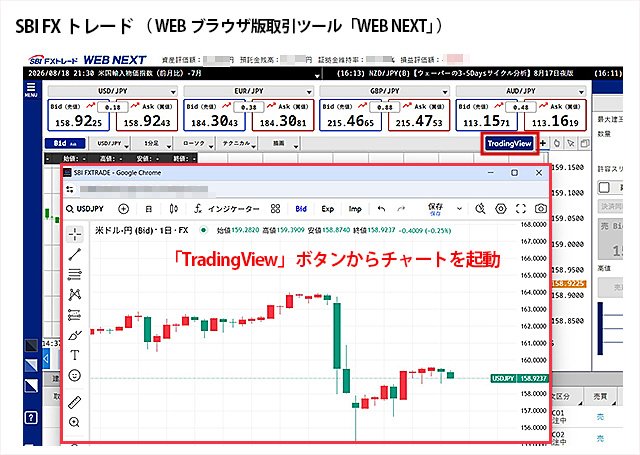Toggle the Bid/Ask switch in chart toolbar
640x455 pixels.
click(x=65, y=143)
